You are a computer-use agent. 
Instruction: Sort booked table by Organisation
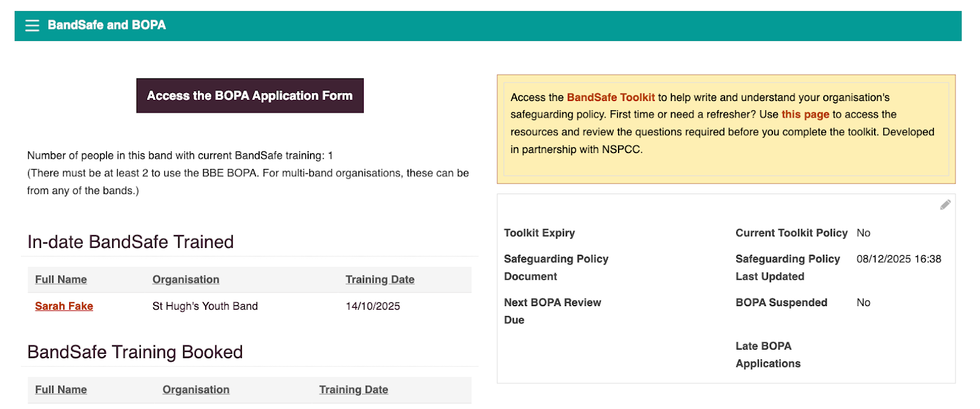(x=196, y=390)
